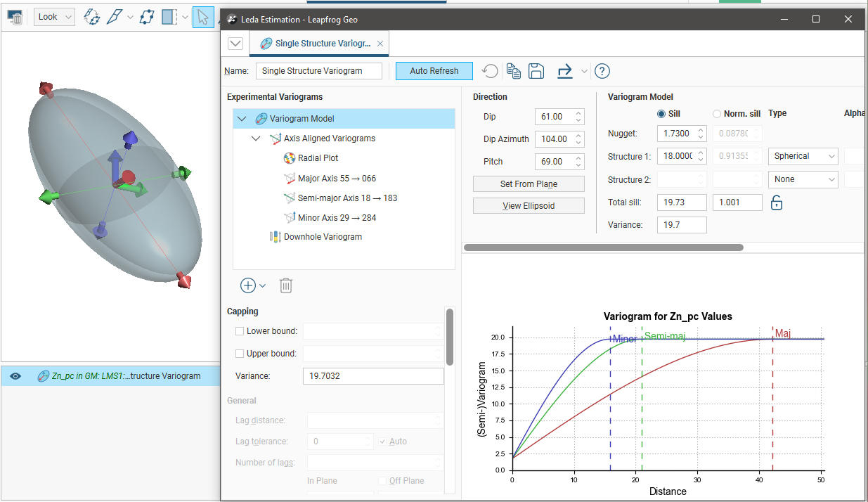868x502 pixels.
Task: Select Radial Plot in the variogram tree
Action: (x=318, y=158)
